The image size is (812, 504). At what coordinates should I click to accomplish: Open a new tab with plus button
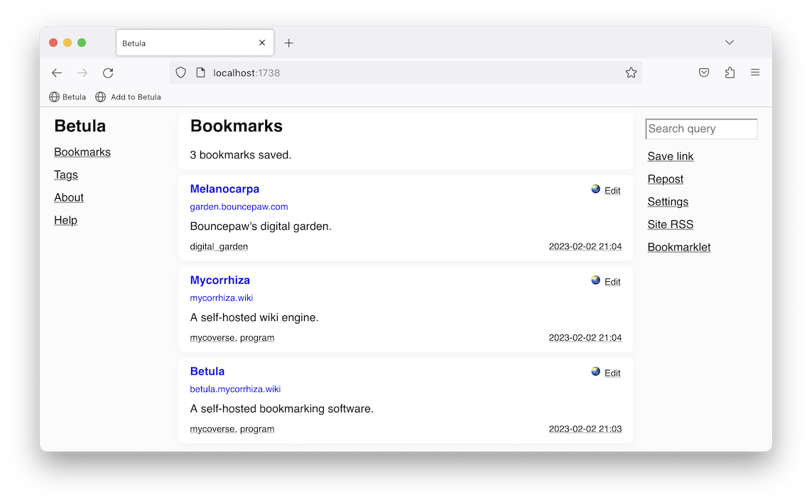pyautogui.click(x=288, y=43)
